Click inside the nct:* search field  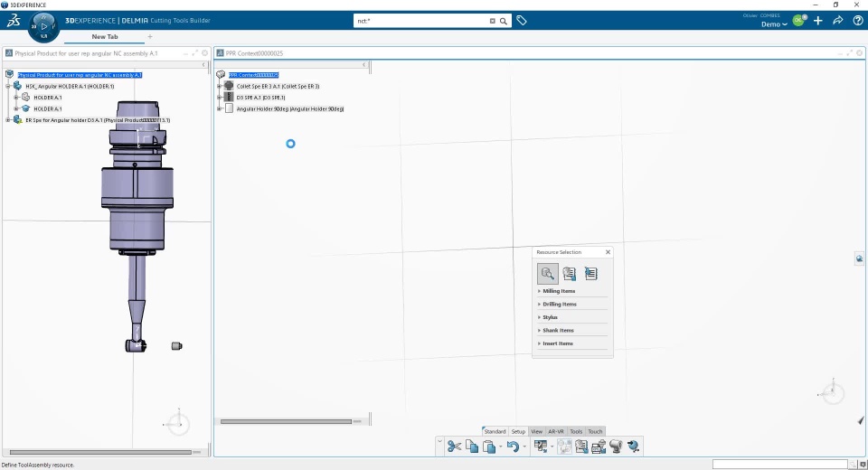420,21
